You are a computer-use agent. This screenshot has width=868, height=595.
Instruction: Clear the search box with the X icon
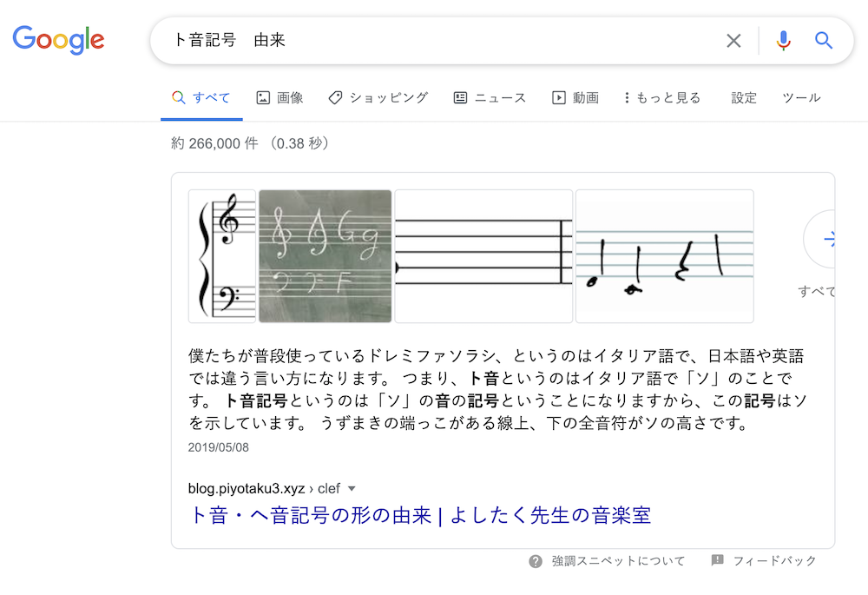[x=733, y=41]
